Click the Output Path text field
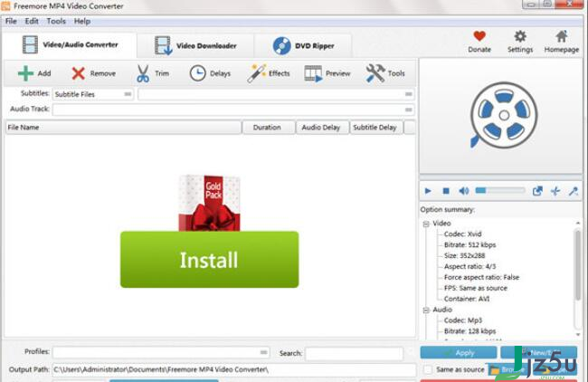Screen dimensions: 588x382 tap(234, 369)
